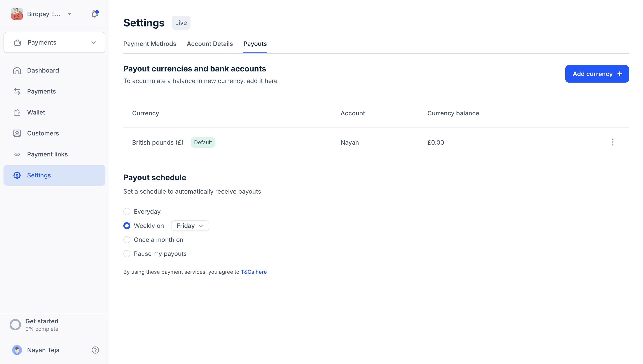
Task: Select Once a month on option
Action: 127,240
